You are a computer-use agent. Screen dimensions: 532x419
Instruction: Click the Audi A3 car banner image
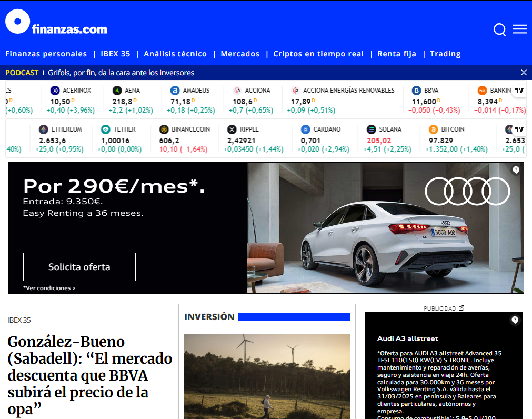click(x=385, y=227)
